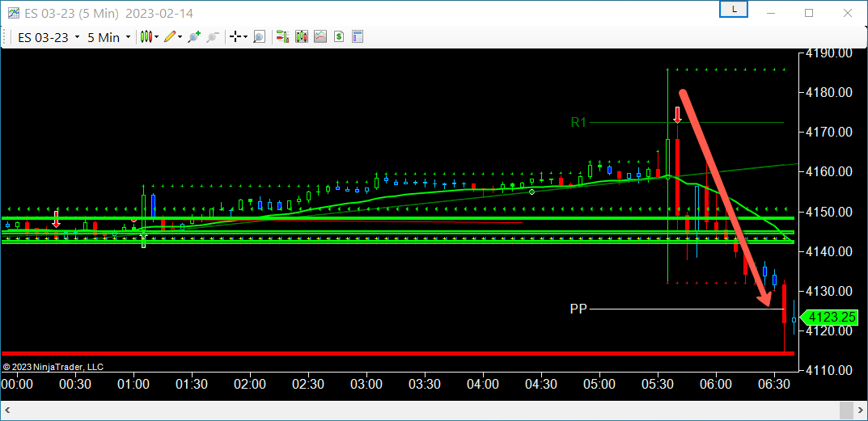Open the Strategies dollar icon
The width and height of the screenshot is (868, 421).
pos(339,37)
